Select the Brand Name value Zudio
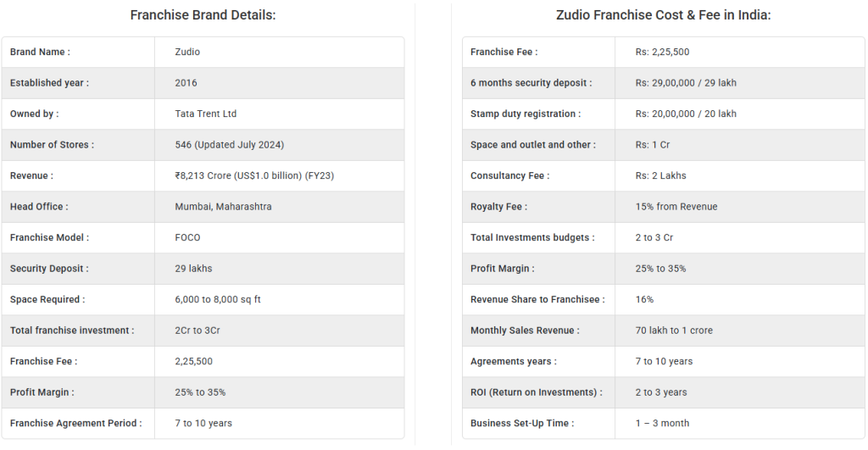The width and height of the screenshot is (868, 450). coord(187,52)
